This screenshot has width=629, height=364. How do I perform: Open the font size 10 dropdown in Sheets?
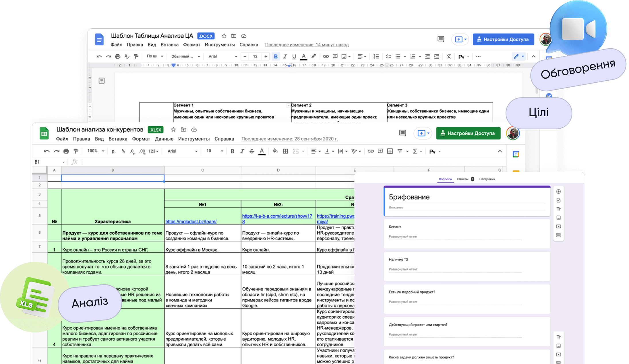click(215, 151)
